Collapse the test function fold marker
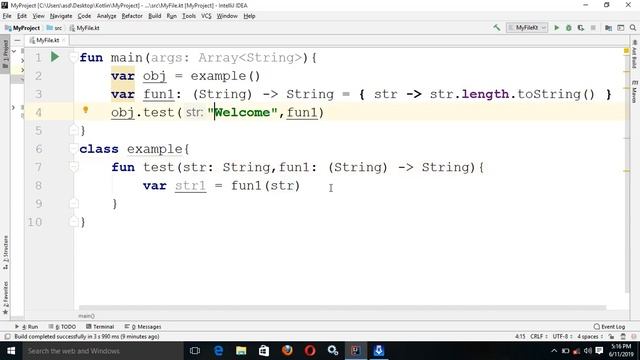Screen dimensions: 640x360 click(x=74, y=167)
